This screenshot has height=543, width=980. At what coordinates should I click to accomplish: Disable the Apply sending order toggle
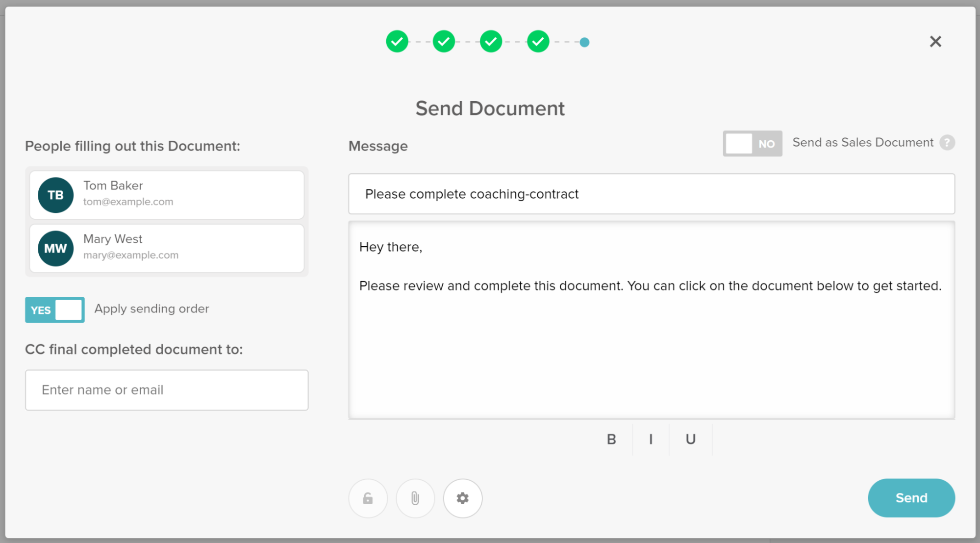click(54, 310)
